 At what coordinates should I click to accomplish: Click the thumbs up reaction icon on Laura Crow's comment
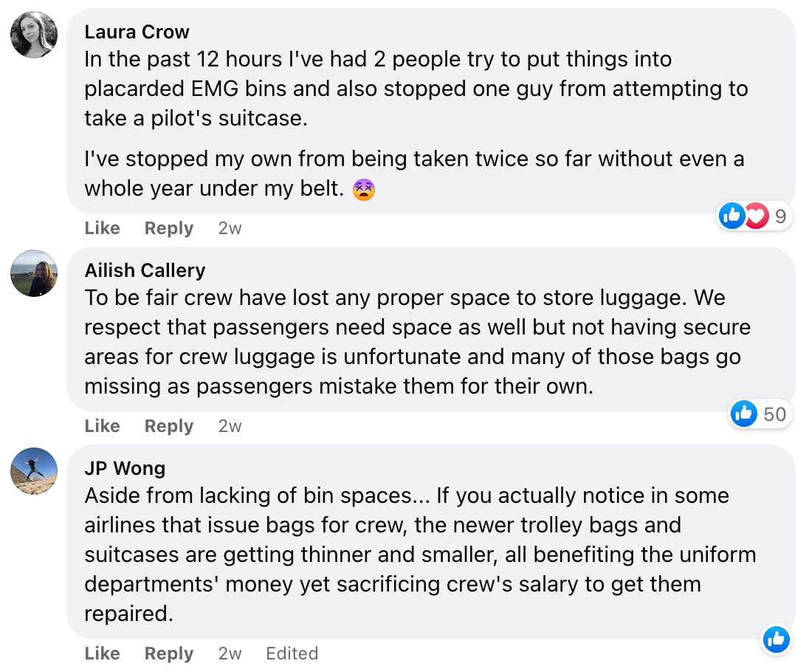point(731,216)
